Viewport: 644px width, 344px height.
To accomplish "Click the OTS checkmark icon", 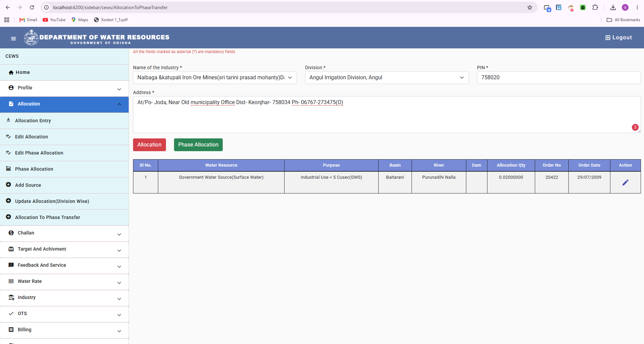I will (11, 313).
